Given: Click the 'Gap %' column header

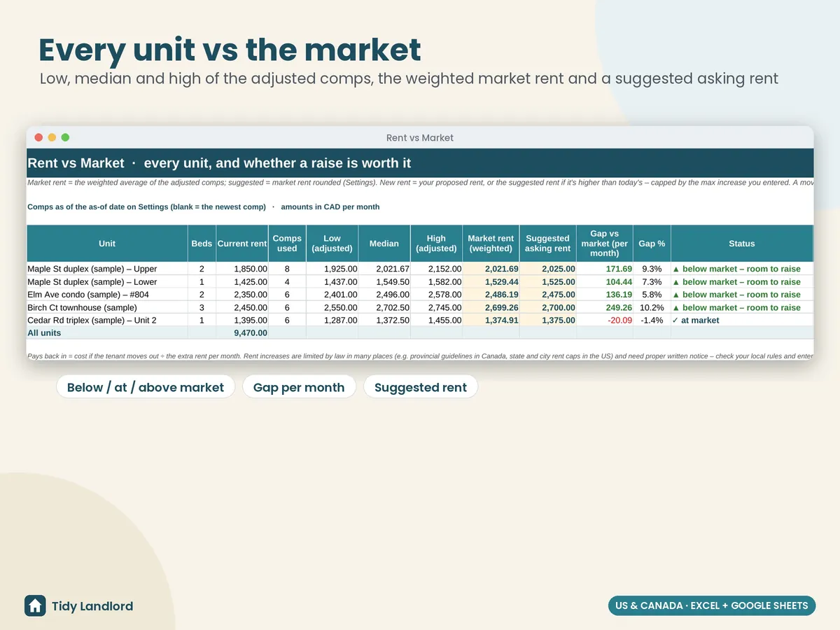Looking at the screenshot, I should (x=652, y=244).
